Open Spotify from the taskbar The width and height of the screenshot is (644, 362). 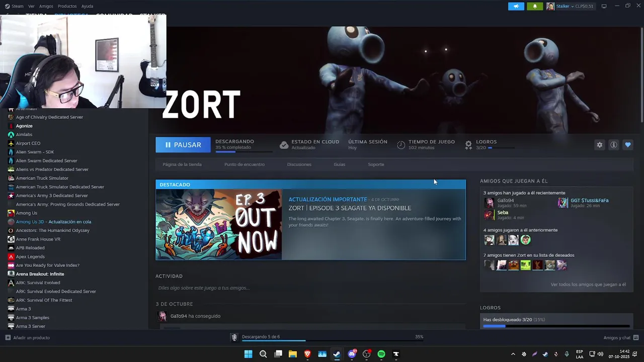(381, 354)
